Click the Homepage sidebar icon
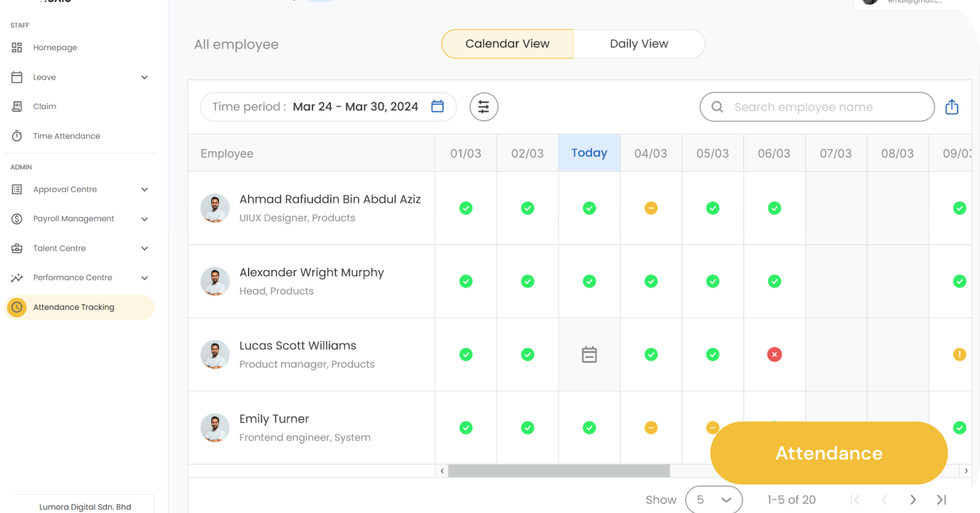This screenshot has height=513, width=980. (x=17, y=47)
